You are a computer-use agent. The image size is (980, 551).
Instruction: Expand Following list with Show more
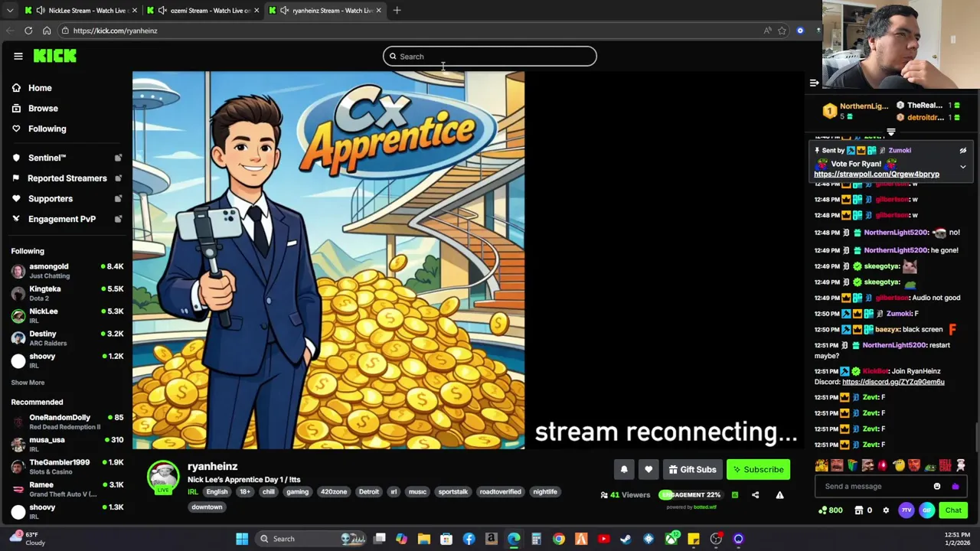tap(28, 383)
